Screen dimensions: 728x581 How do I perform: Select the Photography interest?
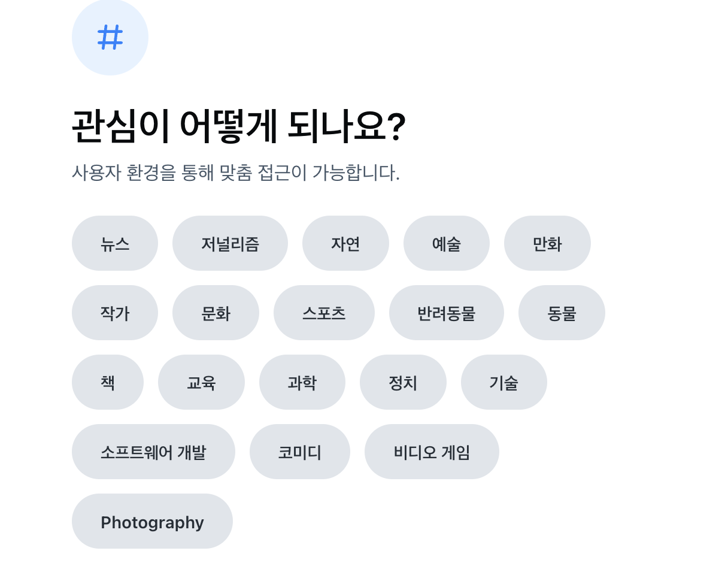click(x=152, y=521)
